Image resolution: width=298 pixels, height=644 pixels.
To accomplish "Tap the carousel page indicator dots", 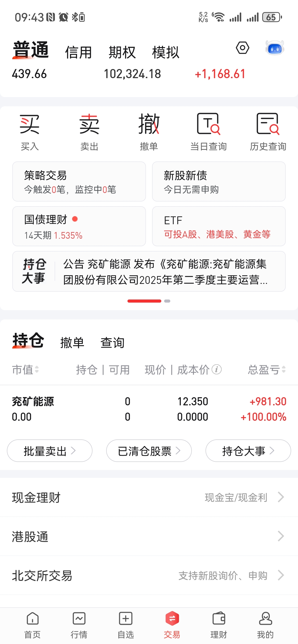I will (149, 301).
